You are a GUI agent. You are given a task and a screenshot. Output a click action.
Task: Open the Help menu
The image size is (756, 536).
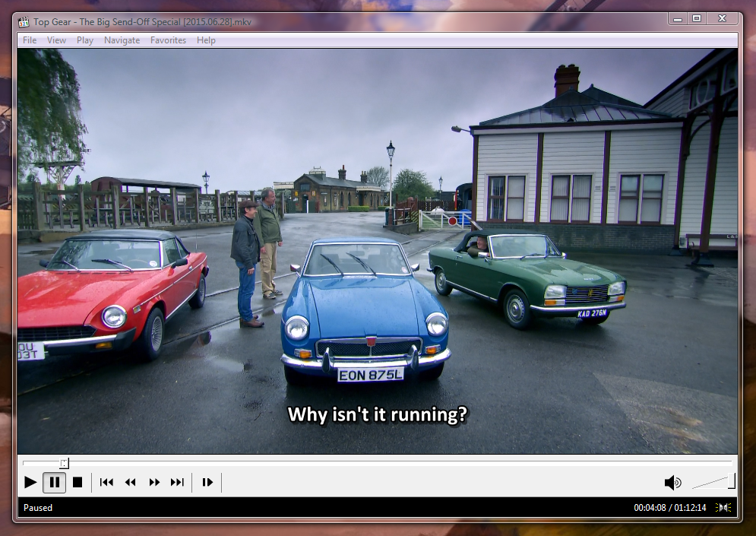coord(206,40)
